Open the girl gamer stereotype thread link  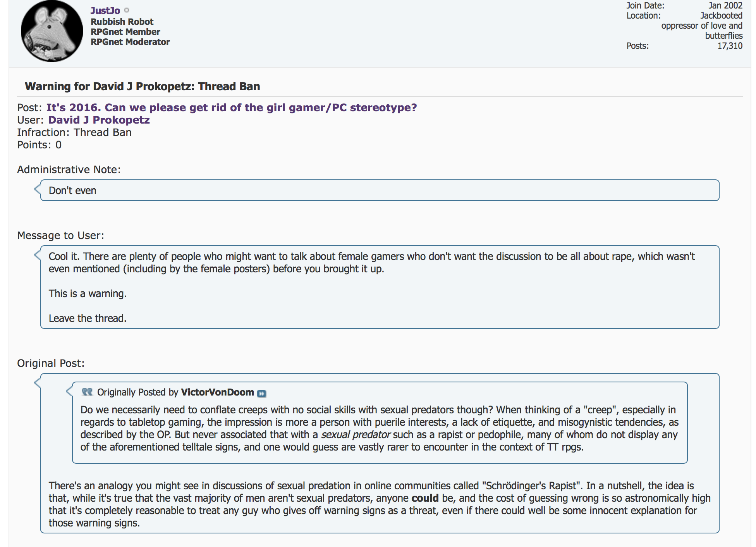[232, 107]
